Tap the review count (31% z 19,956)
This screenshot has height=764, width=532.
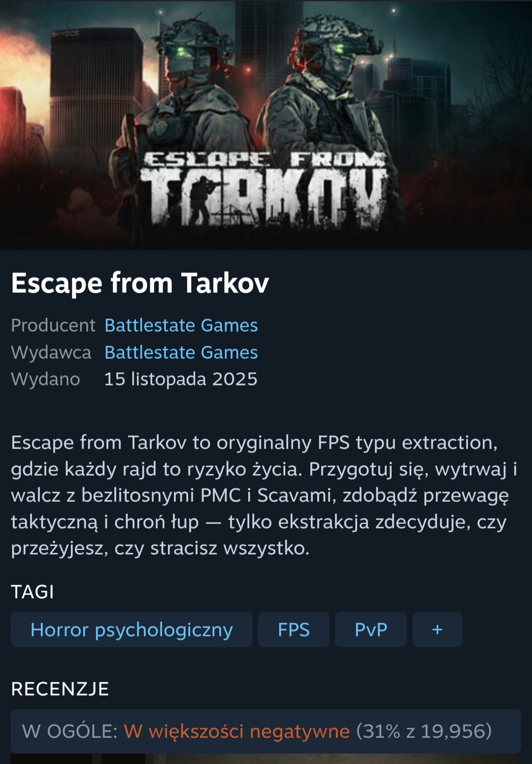[x=424, y=731]
